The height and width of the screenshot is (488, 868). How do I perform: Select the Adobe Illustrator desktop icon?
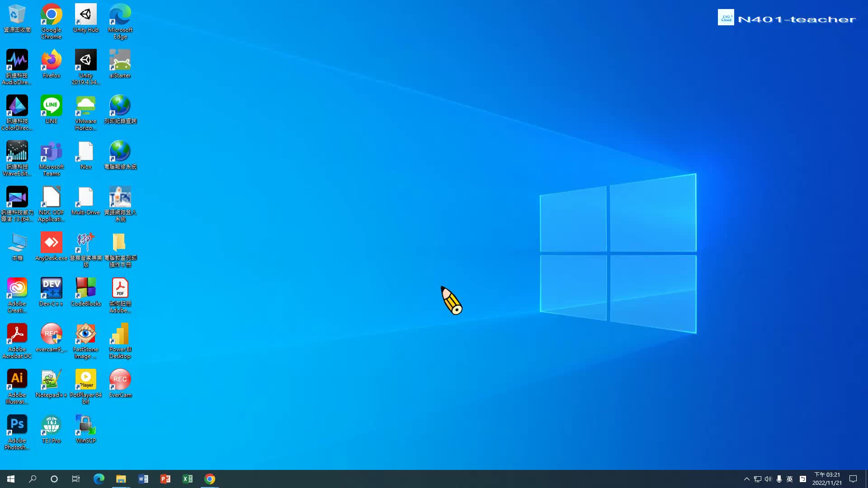click(17, 387)
